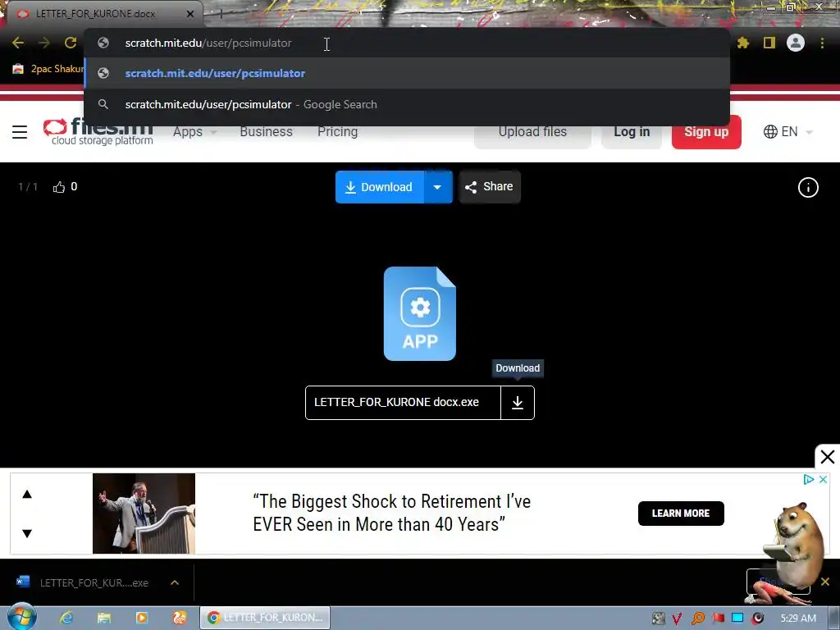Open the Extensions puzzle icon
Screen dimensions: 840x630
click(743, 43)
